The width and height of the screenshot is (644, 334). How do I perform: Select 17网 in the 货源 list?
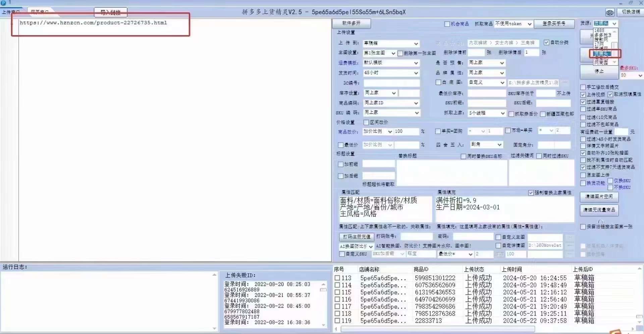click(599, 44)
